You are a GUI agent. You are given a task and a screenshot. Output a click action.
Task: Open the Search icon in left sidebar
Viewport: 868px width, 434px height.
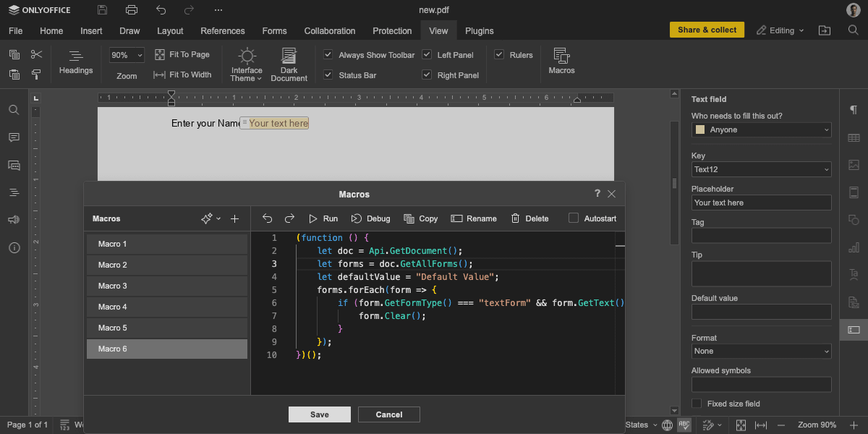[14, 110]
